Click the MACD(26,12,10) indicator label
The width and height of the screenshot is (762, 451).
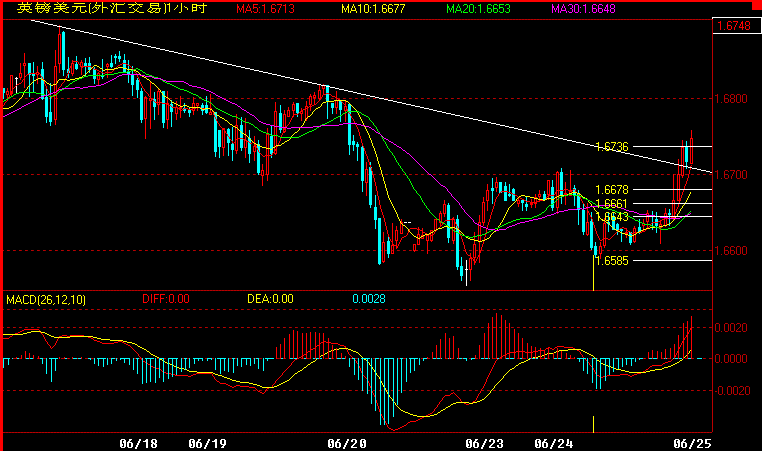[x=46, y=299]
